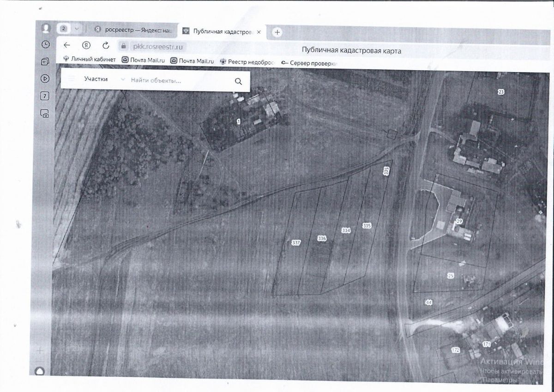Open the browser history clock icon
Viewport: 554px width, 392px height.
[45, 44]
